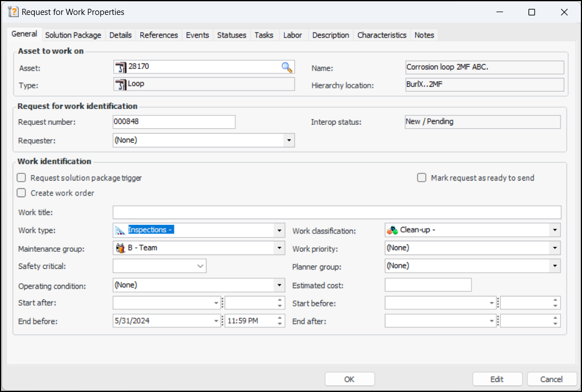Click into the Work title field
582x392 pixels.
337,213
